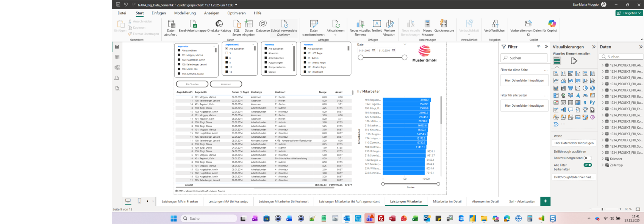Viewport: 644px width, 224px height.
Task: Toggle Absenzen checkbox in Kostentyp slicer
Action: (266, 53)
